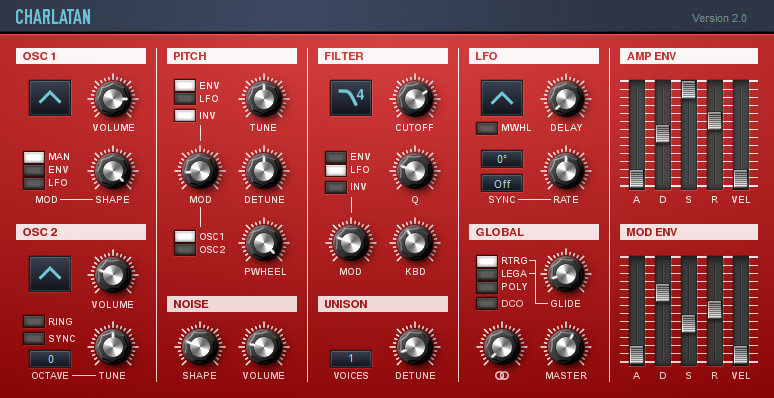Click Mod Env Attack slider handle
Viewport: 774px width, 398px height.
(637, 355)
